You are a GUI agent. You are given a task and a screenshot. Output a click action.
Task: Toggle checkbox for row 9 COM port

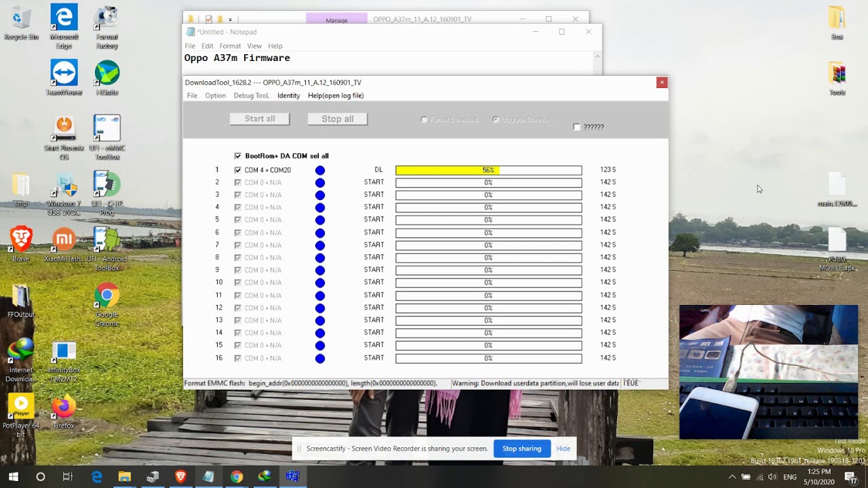(237, 270)
